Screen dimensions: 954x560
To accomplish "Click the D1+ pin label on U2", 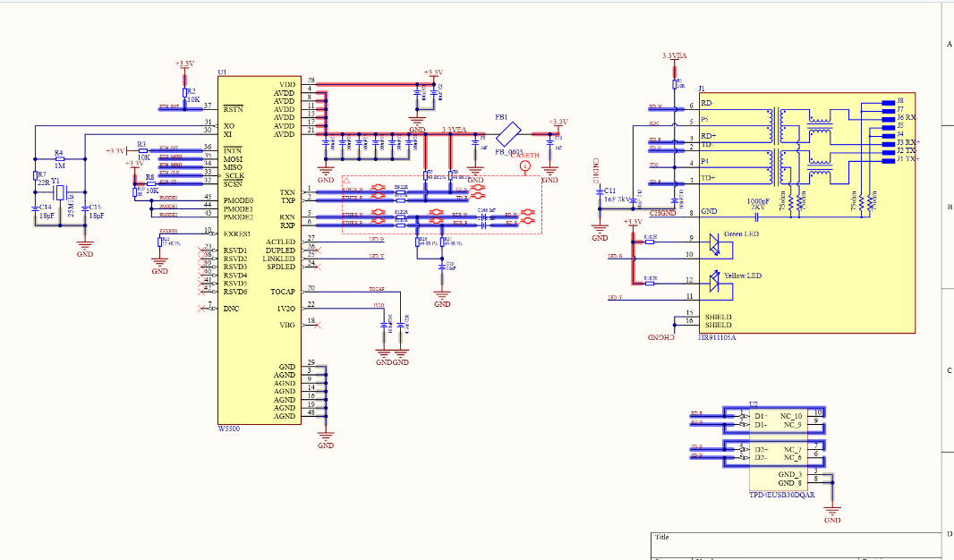I will (x=761, y=417).
